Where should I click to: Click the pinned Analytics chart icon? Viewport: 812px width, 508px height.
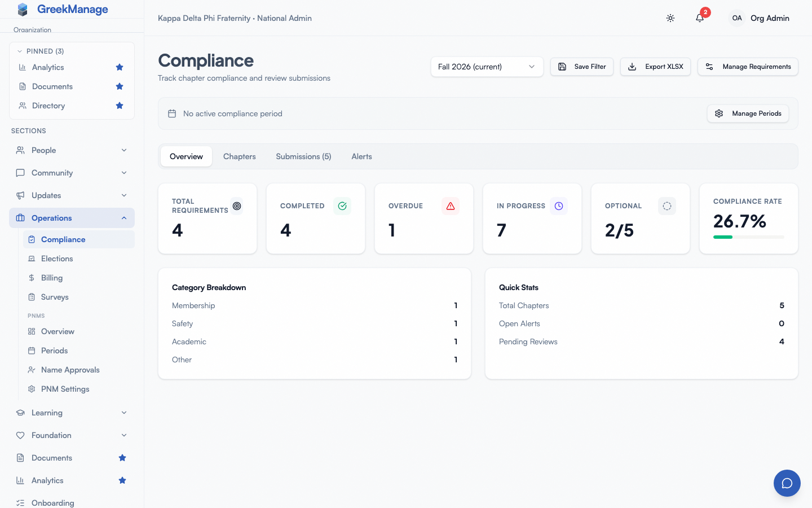click(x=23, y=67)
